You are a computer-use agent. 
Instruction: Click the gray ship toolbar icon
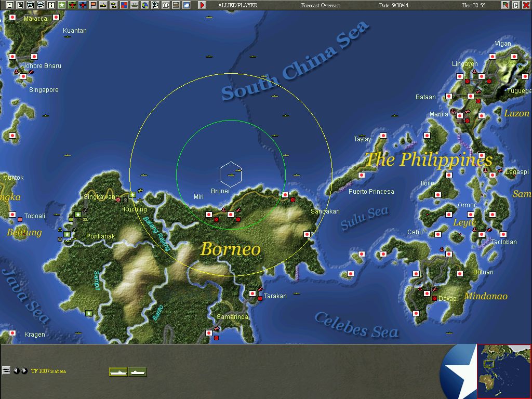point(135,5)
